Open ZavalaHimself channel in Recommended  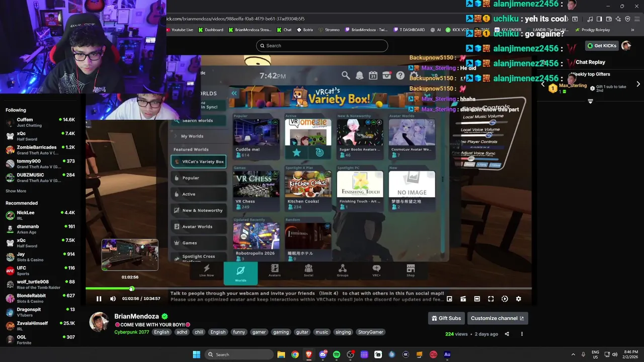pyautogui.click(x=40, y=326)
